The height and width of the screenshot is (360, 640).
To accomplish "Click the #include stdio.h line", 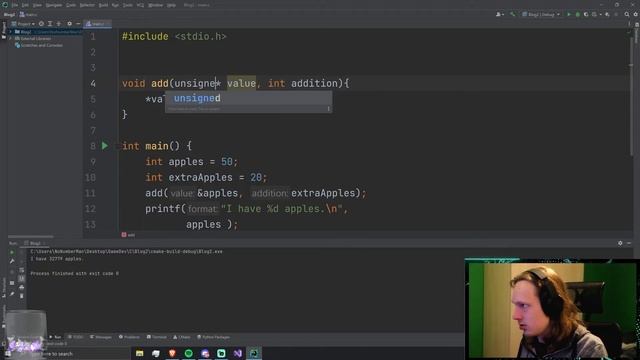I will 174,36.
